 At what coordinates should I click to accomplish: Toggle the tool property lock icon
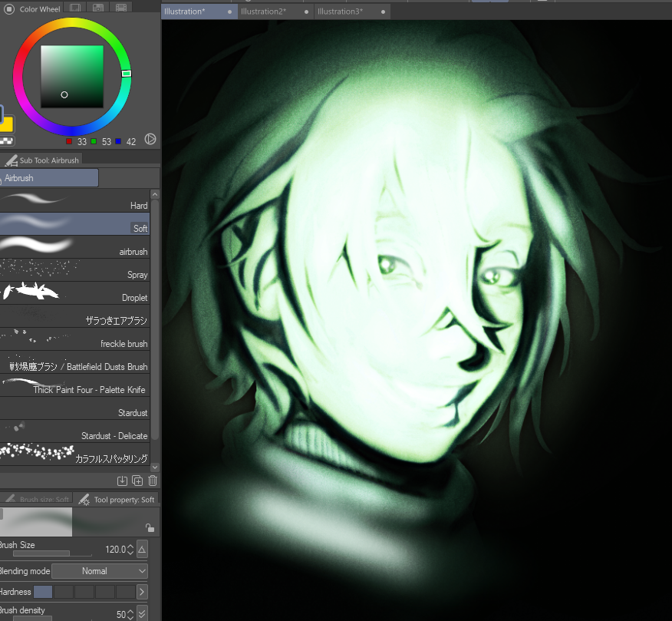tap(150, 528)
